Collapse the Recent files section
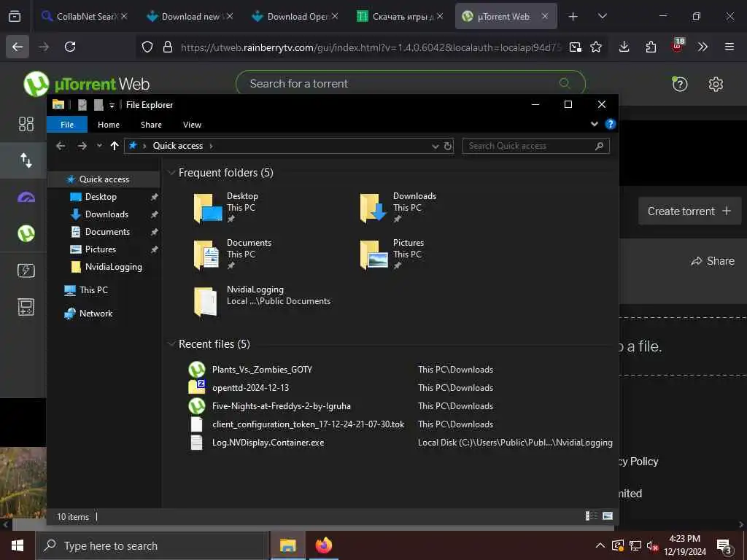Image resolution: width=747 pixels, height=560 pixels. click(x=171, y=344)
